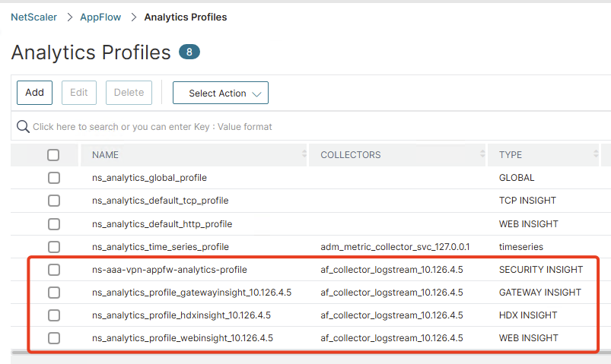Viewport: 611px width, 364px height.
Task: Tick the select-all checkbox in header
Action: (x=53, y=155)
